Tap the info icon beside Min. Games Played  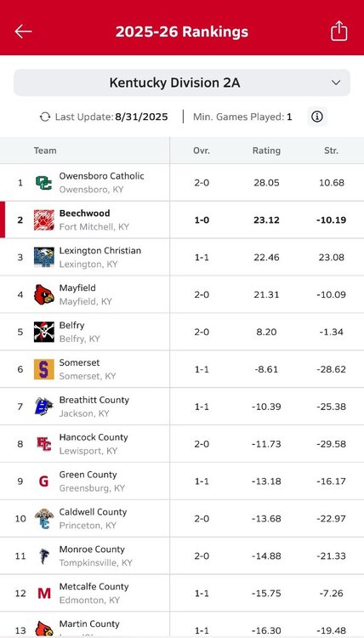click(317, 117)
